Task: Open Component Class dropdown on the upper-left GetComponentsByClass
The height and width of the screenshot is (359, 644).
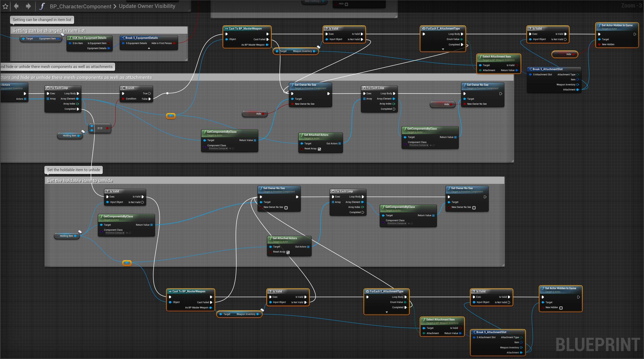Action: coord(218,149)
